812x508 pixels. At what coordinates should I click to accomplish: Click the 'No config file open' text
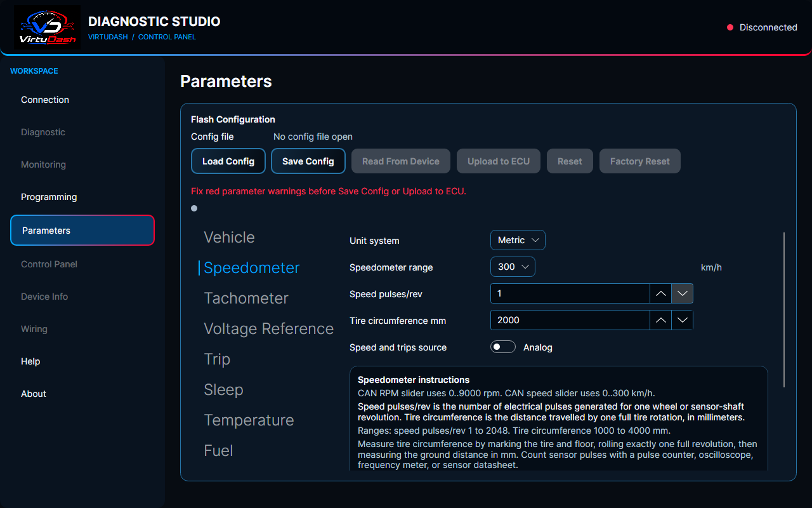[x=313, y=137]
